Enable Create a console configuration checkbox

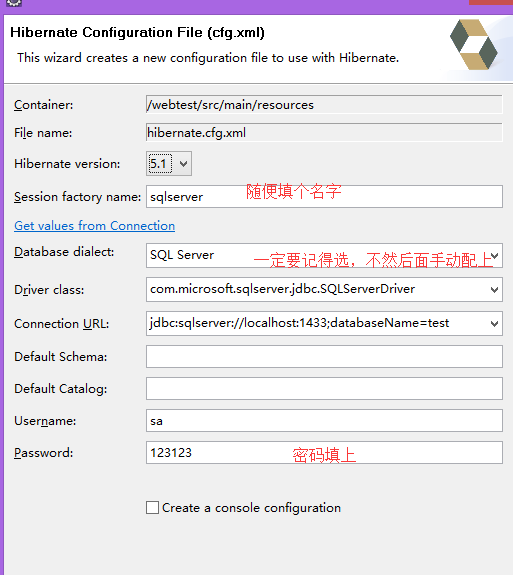click(x=152, y=508)
